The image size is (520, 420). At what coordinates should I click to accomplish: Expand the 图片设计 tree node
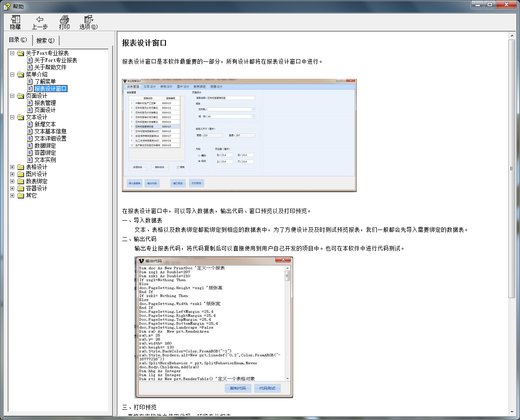[12, 174]
